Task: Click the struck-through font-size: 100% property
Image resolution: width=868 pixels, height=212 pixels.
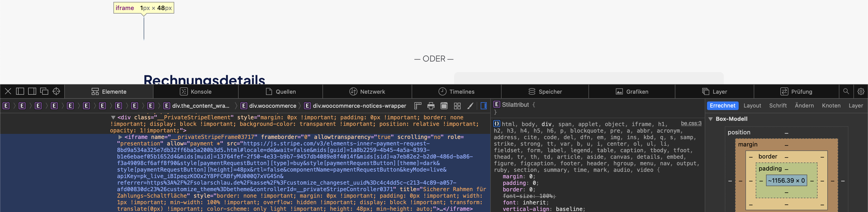Action: pyautogui.click(x=529, y=196)
